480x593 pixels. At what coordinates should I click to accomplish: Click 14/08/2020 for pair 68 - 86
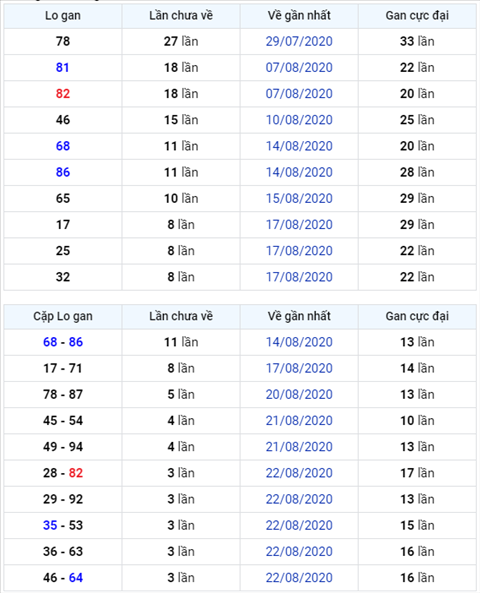(x=299, y=342)
